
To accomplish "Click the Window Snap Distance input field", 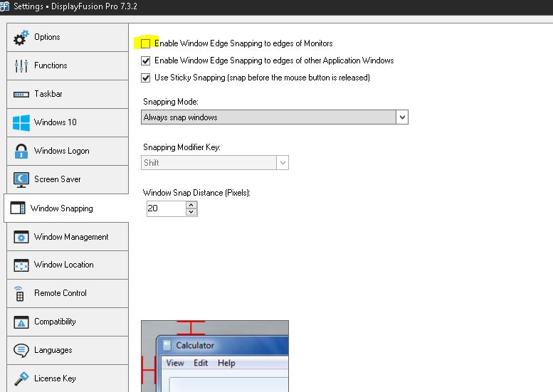I will coord(164,208).
